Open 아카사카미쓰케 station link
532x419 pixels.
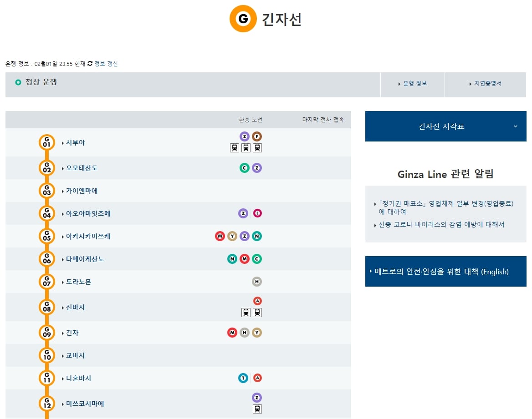[88, 236]
